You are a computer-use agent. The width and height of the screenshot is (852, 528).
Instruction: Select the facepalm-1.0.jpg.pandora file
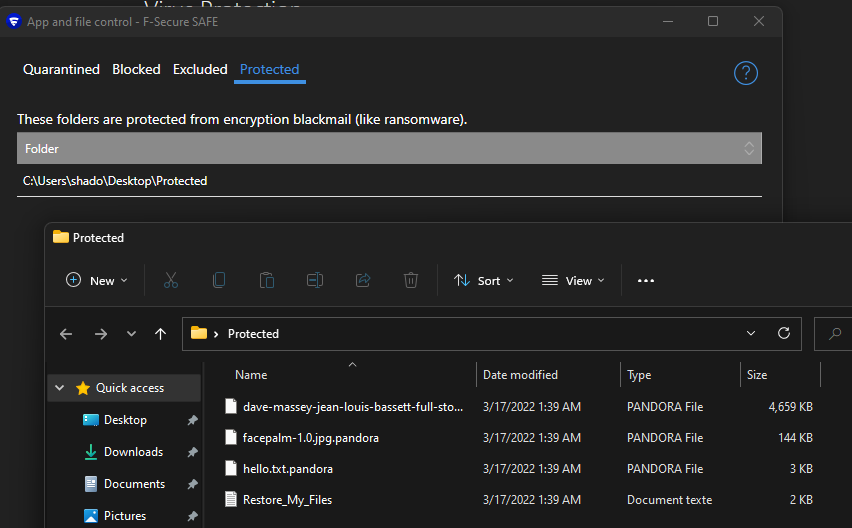coord(311,438)
